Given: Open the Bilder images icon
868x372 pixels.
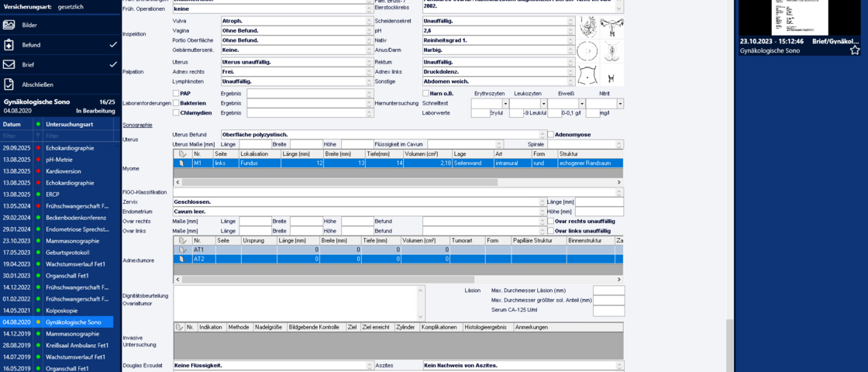Looking at the screenshot, I should [x=9, y=25].
